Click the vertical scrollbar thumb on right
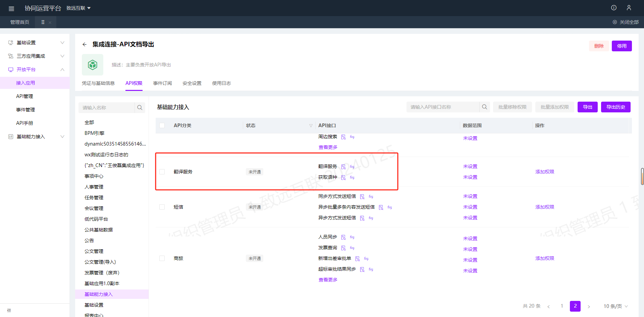This screenshot has height=317, width=644. (x=642, y=176)
